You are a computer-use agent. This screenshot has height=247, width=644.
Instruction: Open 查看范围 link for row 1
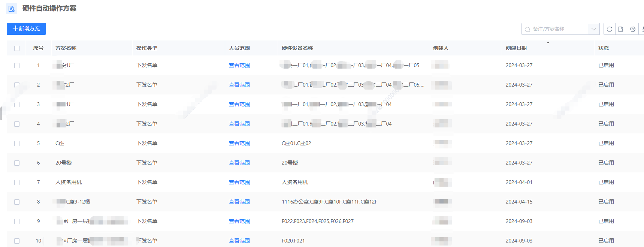[239, 66]
